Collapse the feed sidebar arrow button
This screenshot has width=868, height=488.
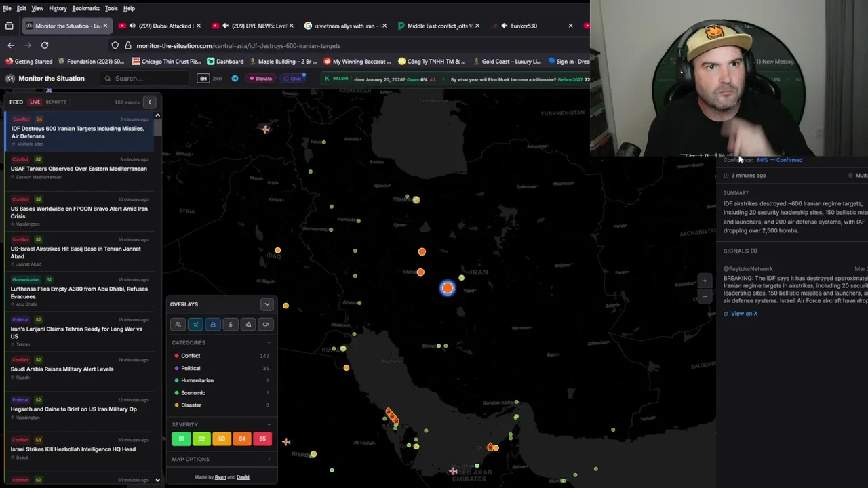150,102
